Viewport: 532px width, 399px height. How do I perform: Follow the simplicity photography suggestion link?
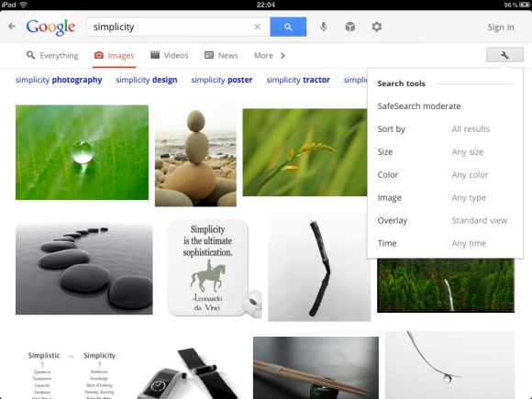pos(59,80)
